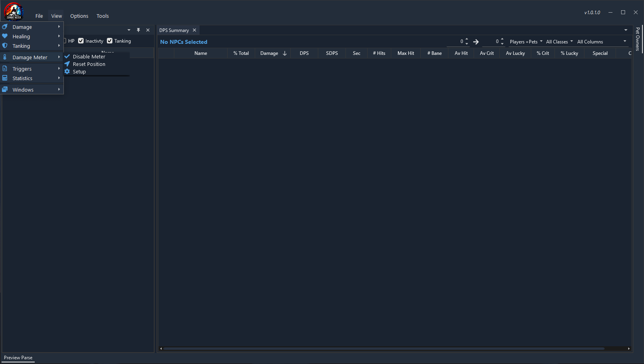The width and height of the screenshot is (644, 364).
Task: Pin the left panel with the pin icon
Action: (138, 30)
